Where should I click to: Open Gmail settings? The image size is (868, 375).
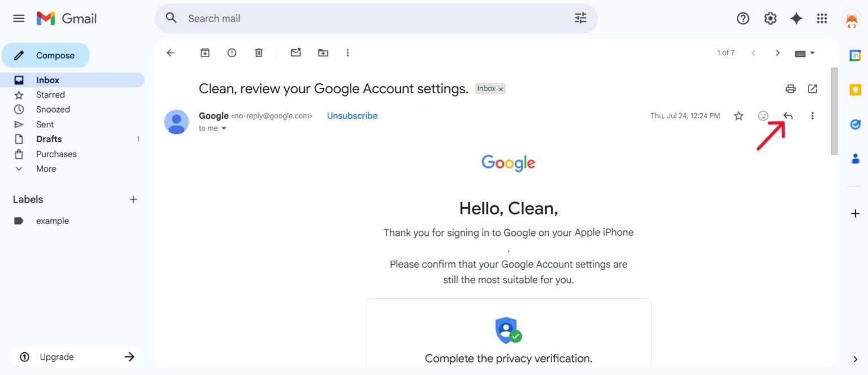pyautogui.click(x=770, y=18)
